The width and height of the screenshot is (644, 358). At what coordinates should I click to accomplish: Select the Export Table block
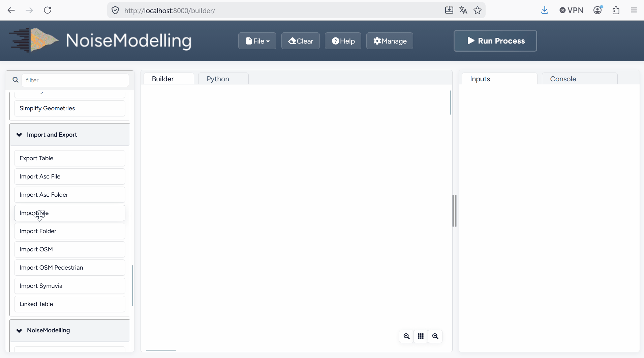(70, 158)
